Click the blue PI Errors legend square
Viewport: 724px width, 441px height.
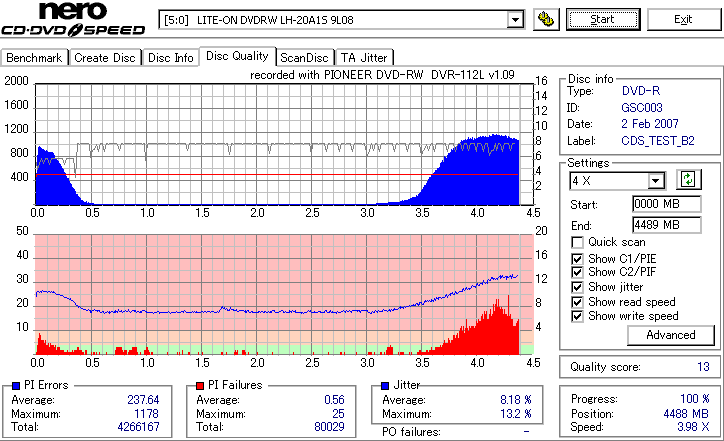16,386
